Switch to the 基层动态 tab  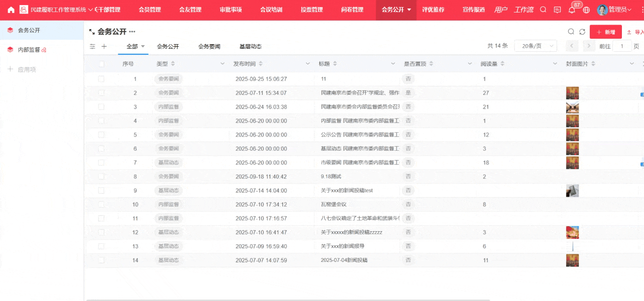point(250,46)
